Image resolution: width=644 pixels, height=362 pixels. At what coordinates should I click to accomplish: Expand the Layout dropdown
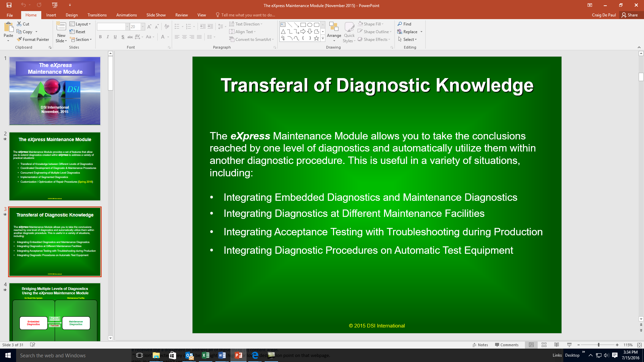[80, 24]
